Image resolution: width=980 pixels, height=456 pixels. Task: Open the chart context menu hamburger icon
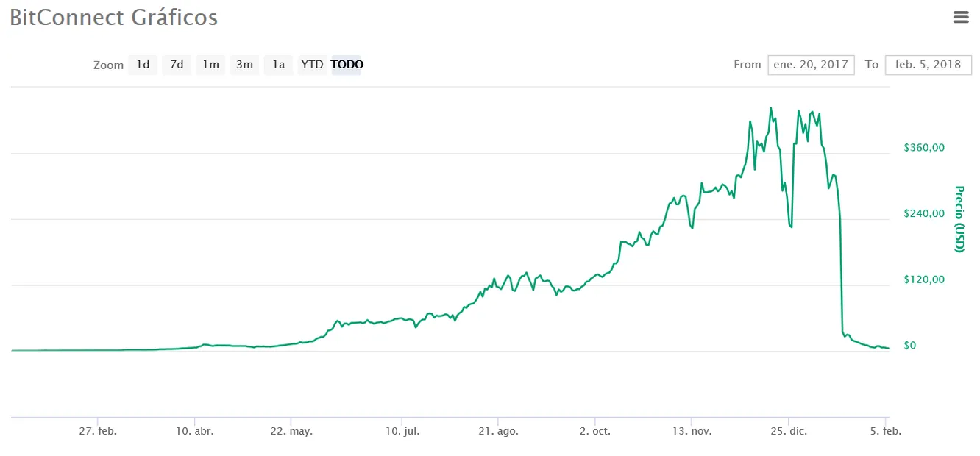pos(961,18)
